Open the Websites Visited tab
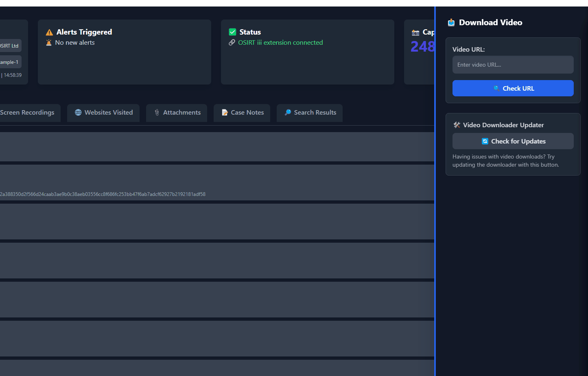Image resolution: width=588 pixels, height=376 pixels. point(103,113)
